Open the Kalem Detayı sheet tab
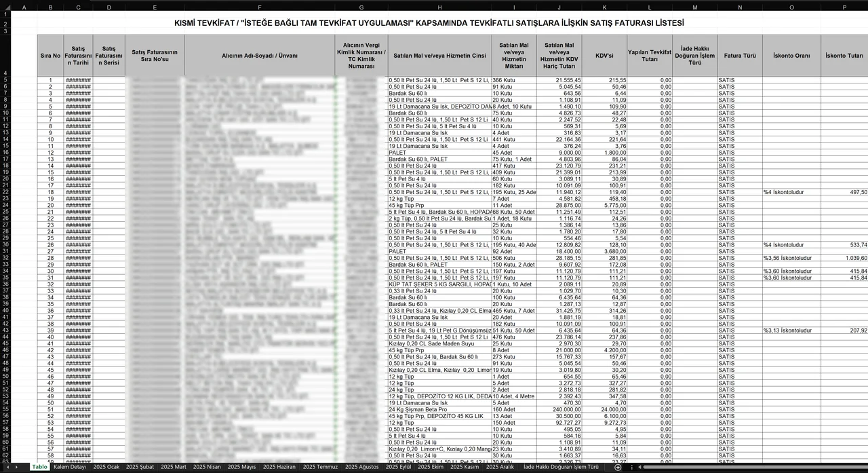Screen dimensions: 868x473 (70, 468)
